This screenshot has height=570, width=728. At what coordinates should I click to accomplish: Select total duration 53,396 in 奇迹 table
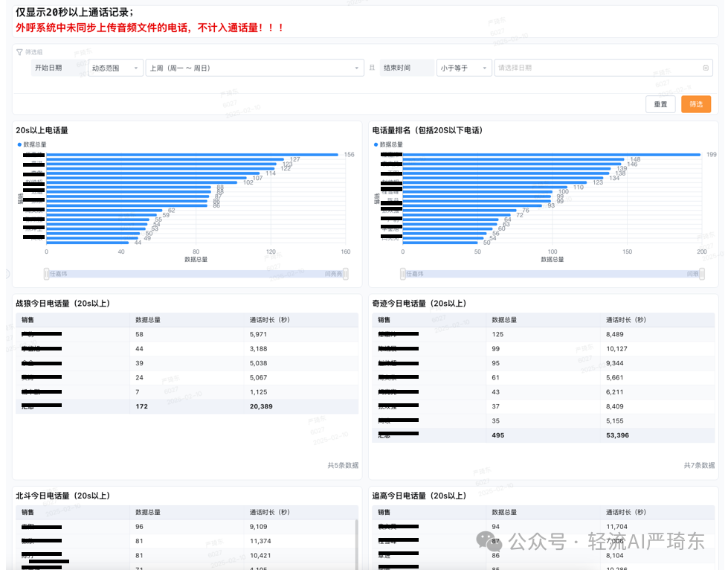coord(617,435)
